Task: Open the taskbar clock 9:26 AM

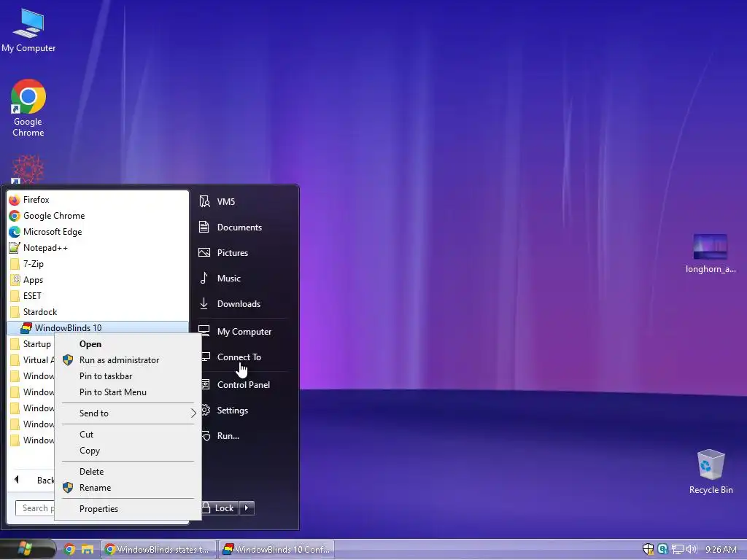Action: click(721, 550)
